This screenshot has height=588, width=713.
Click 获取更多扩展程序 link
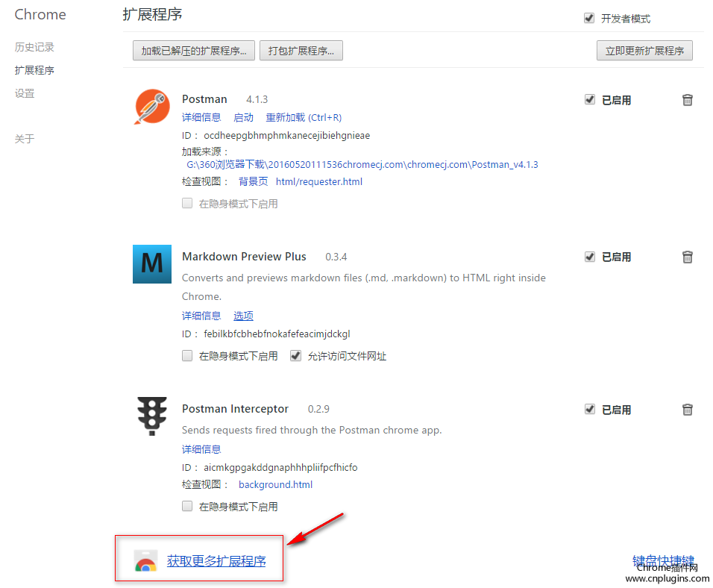click(216, 561)
